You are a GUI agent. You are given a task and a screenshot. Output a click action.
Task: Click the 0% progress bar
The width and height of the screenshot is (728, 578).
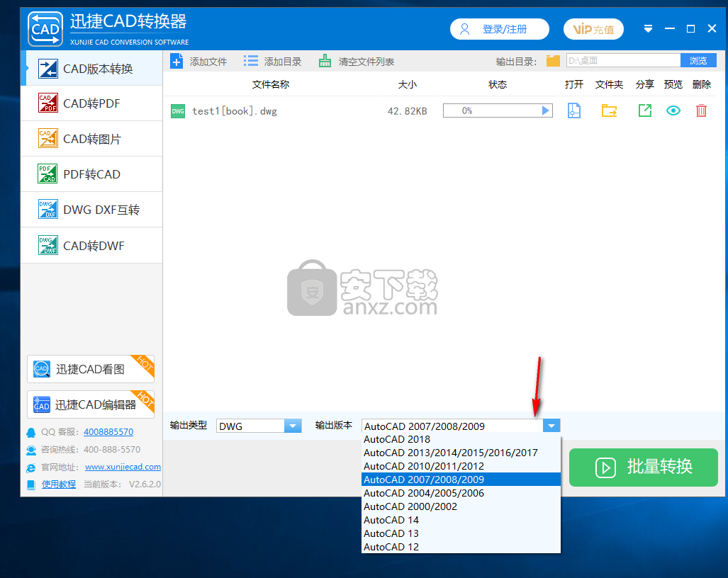click(498, 110)
